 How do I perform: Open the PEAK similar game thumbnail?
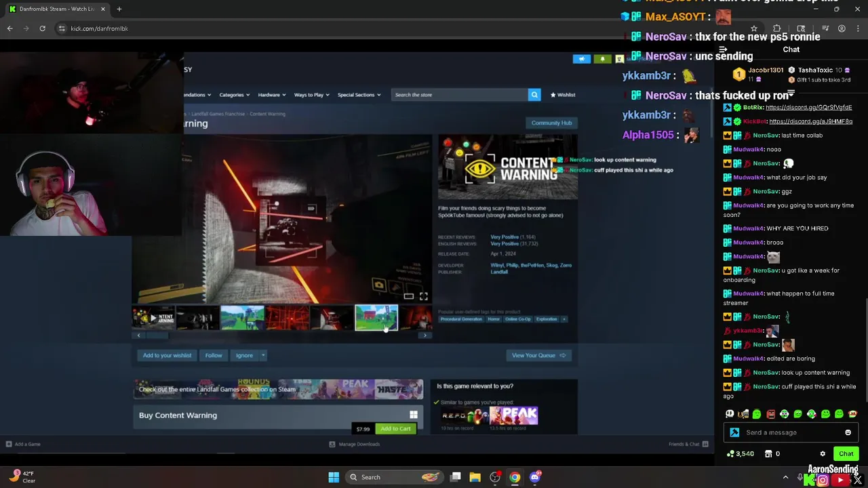[513, 415]
